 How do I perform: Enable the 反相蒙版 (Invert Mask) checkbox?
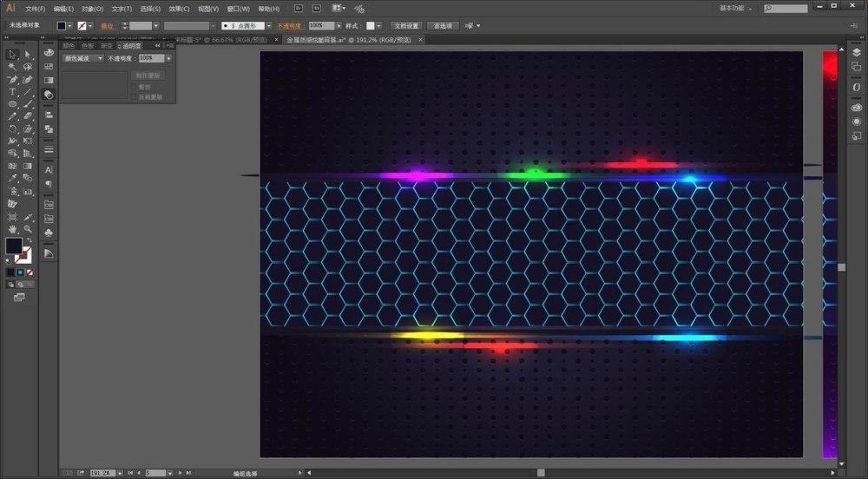[133, 96]
